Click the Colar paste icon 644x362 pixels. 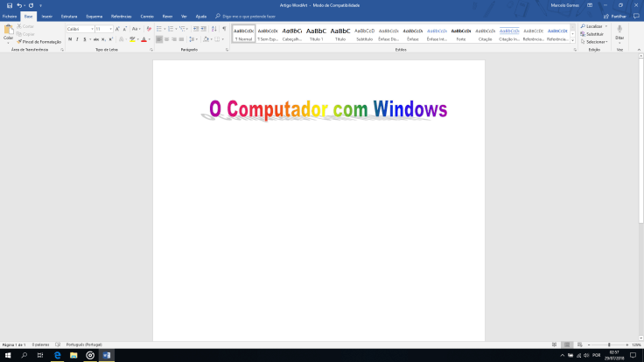point(8,32)
